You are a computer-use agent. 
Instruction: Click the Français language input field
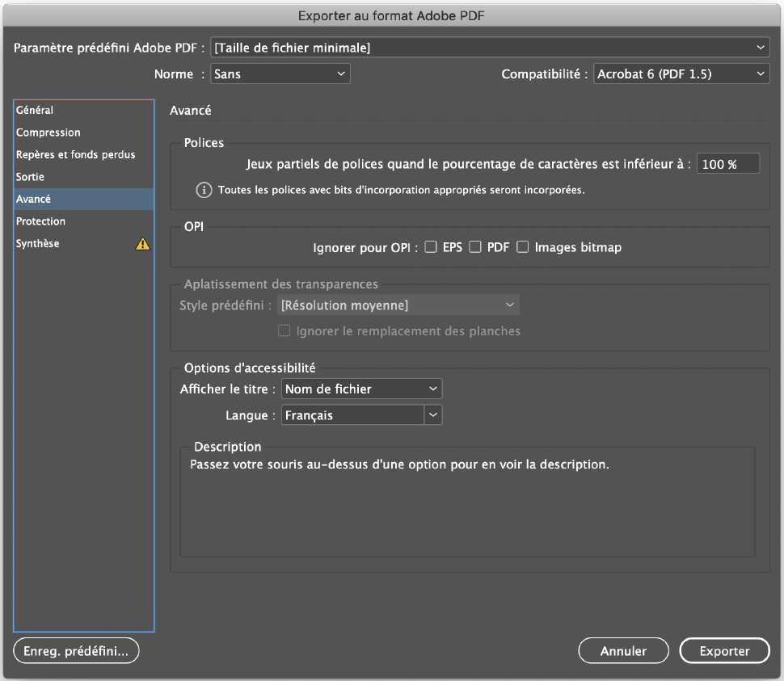353,414
